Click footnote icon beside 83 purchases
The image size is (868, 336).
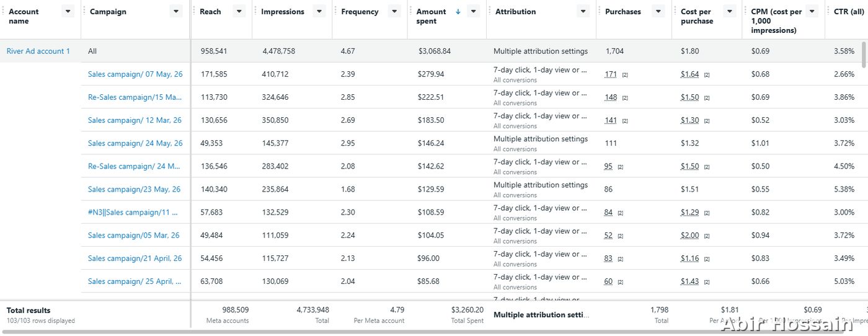621,259
